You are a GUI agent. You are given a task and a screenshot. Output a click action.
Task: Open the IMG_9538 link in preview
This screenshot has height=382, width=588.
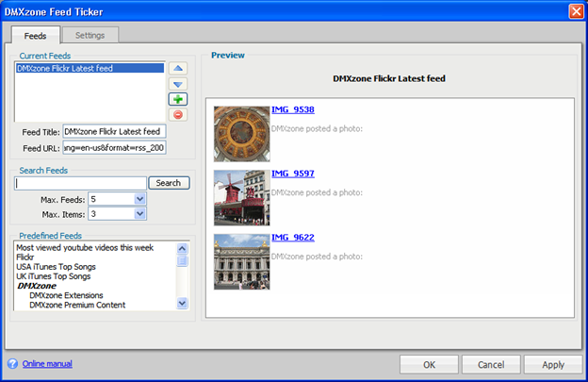(293, 109)
